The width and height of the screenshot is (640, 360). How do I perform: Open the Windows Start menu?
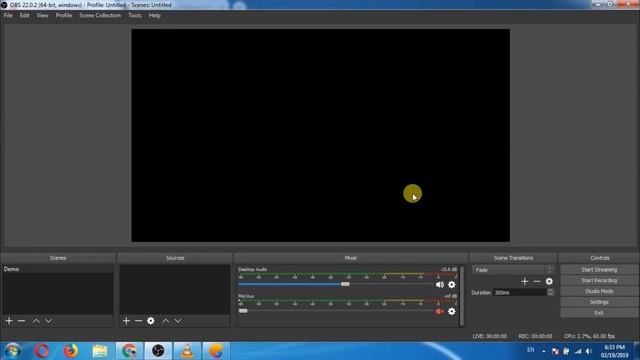pyautogui.click(x=12, y=351)
